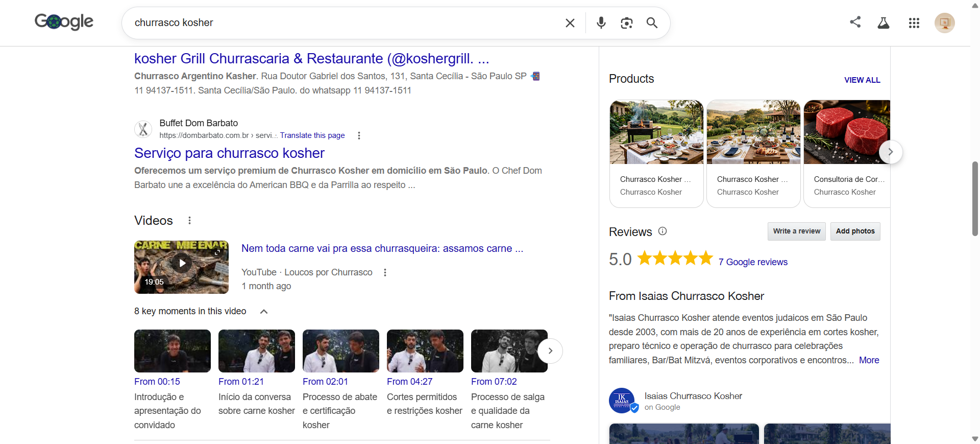
Task: Open three-dot menu for Loucos por Churrasco video
Action: point(385,273)
